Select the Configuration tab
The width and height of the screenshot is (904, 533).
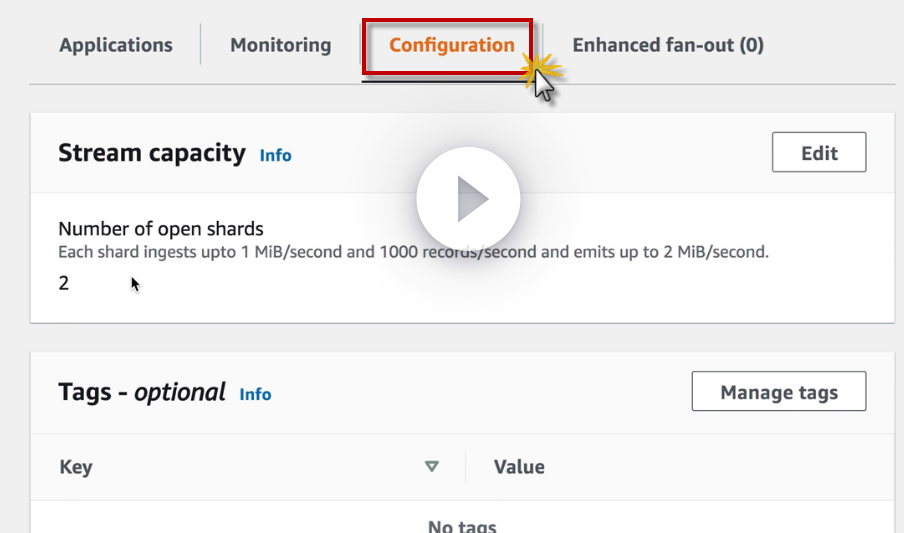point(451,45)
